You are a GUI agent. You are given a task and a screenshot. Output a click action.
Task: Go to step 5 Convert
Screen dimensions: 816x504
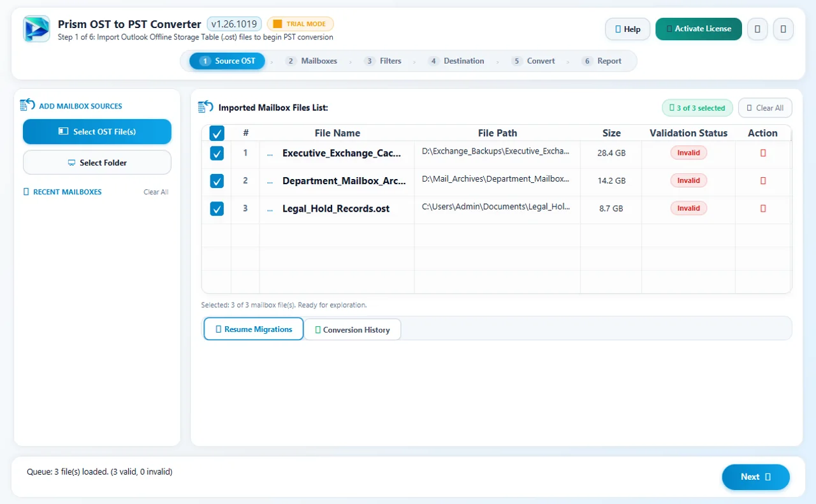pyautogui.click(x=533, y=61)
